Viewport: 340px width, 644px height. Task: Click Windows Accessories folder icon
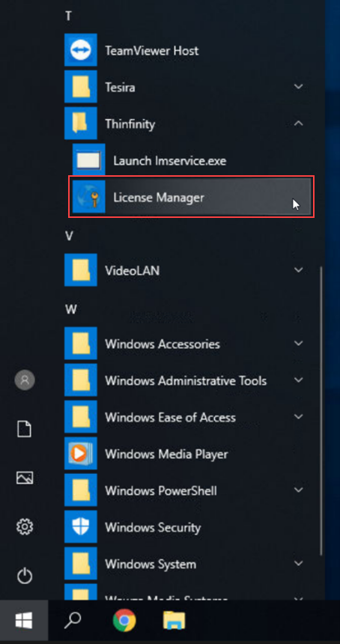pos(80,344)
